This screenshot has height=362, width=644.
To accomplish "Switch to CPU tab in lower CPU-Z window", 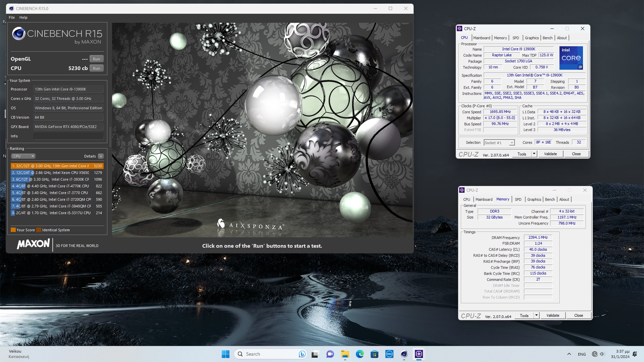I will pyautogui.click(x=467, y=199).
